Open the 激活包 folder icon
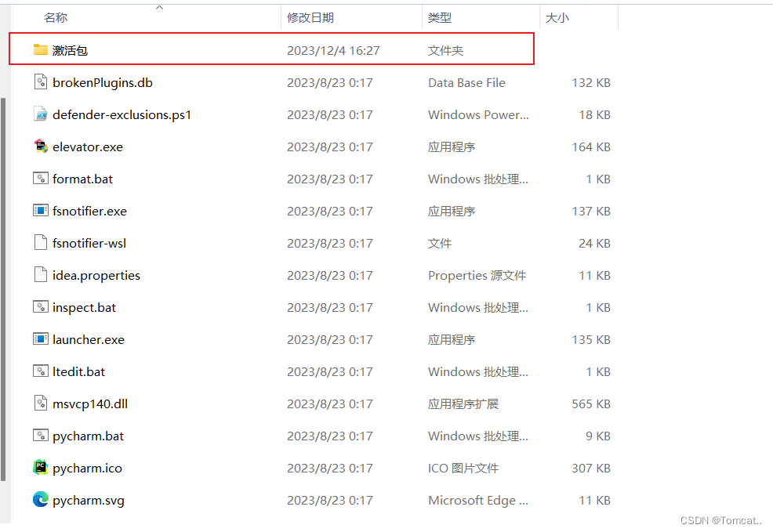Viewport: 773px width, 532px height. pyautogui.click(x=41, y=49)
